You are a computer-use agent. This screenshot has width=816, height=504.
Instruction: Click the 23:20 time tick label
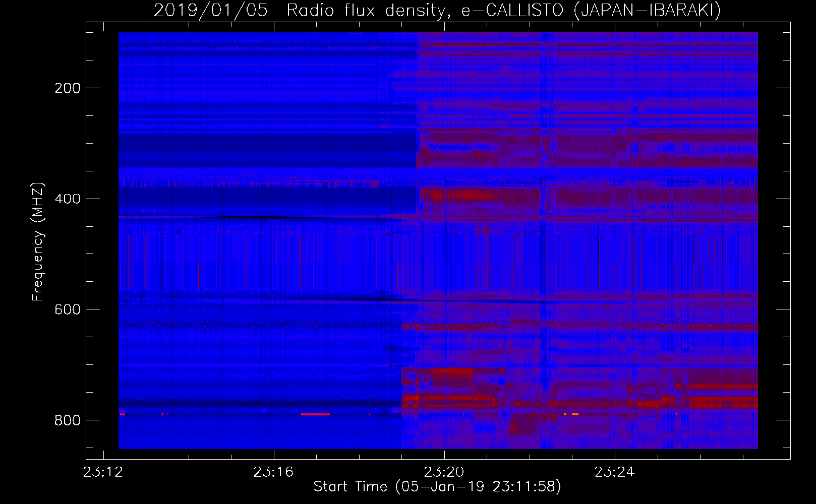tap(444, 472)
